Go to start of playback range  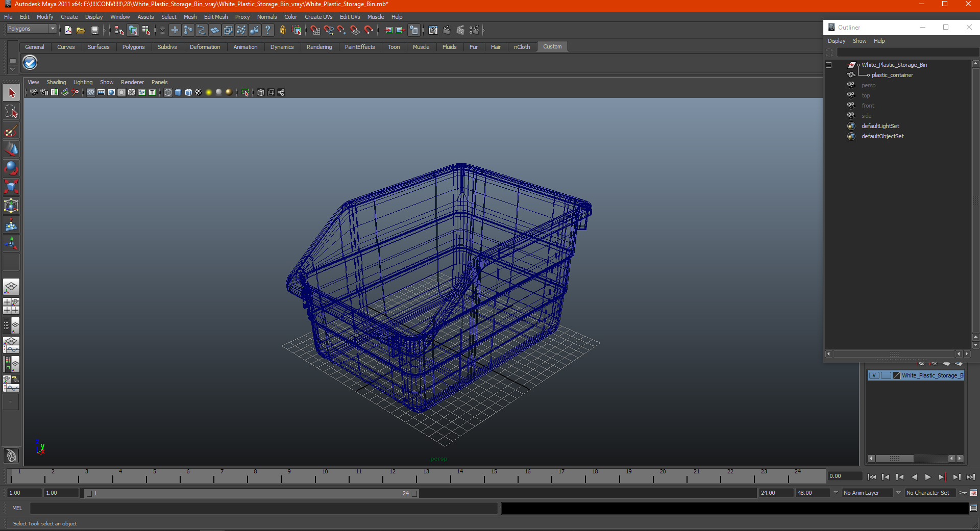872,477
